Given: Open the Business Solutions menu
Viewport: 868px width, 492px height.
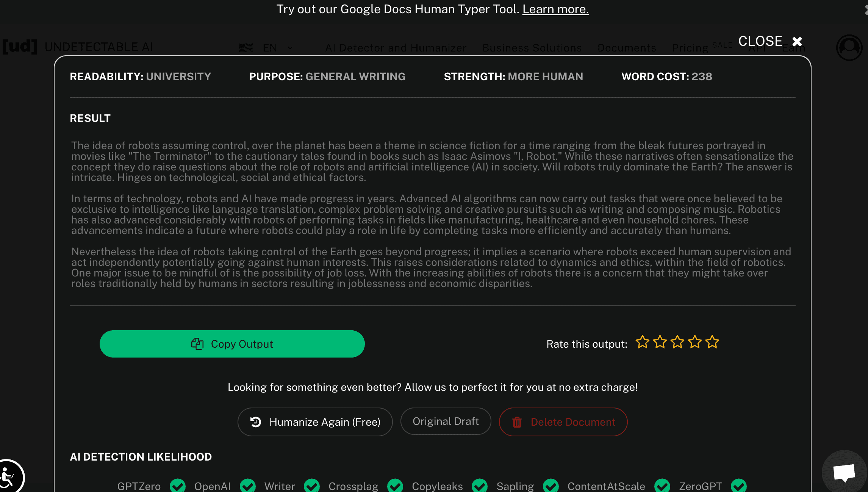Looking at the screenshot, I should tap(532, 48).
